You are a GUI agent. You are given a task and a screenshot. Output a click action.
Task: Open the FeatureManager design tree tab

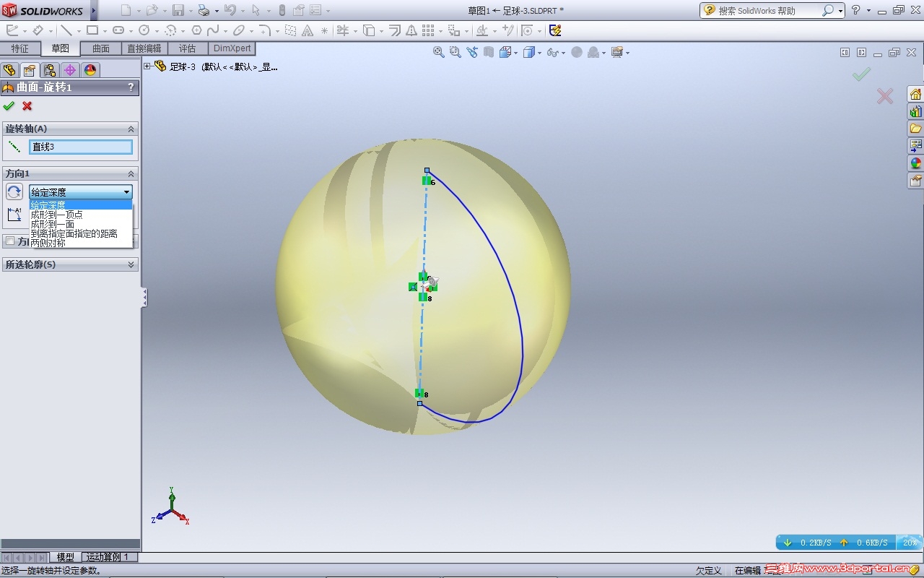9,70
